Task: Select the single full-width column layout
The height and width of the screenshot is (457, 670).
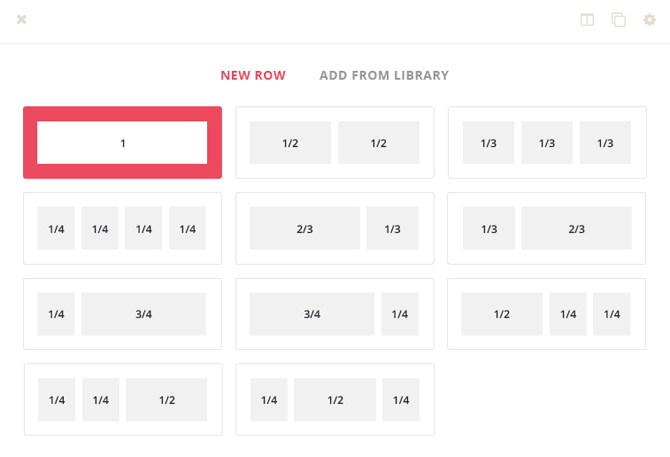Action: point(122,142)
